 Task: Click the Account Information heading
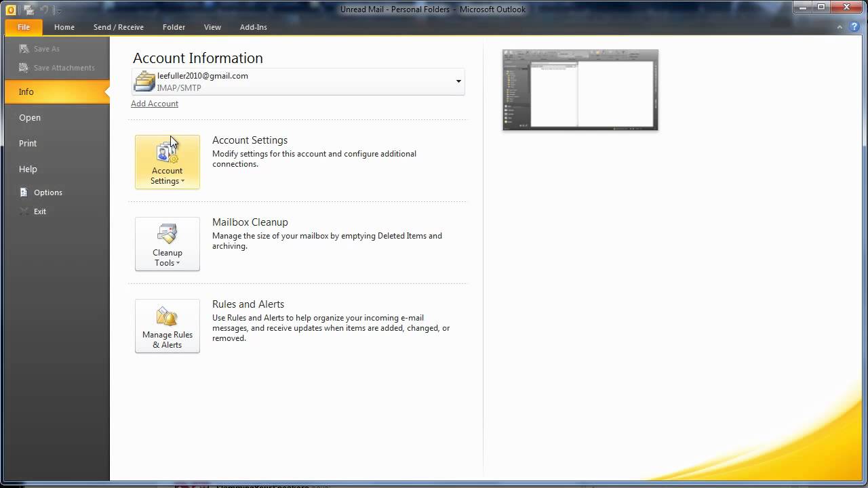pos(198,58)
